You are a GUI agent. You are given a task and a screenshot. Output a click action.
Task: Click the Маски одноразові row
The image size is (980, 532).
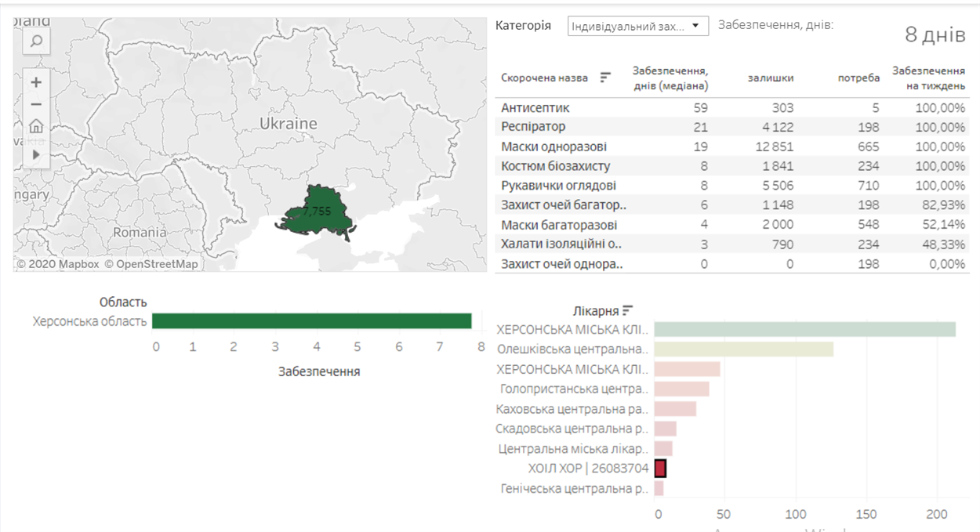tap(733, 147)
